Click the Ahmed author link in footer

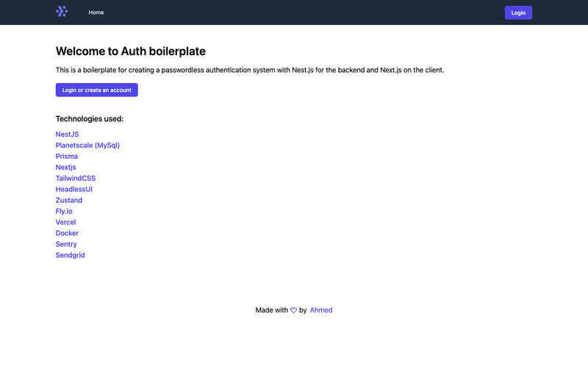point(321,310)
